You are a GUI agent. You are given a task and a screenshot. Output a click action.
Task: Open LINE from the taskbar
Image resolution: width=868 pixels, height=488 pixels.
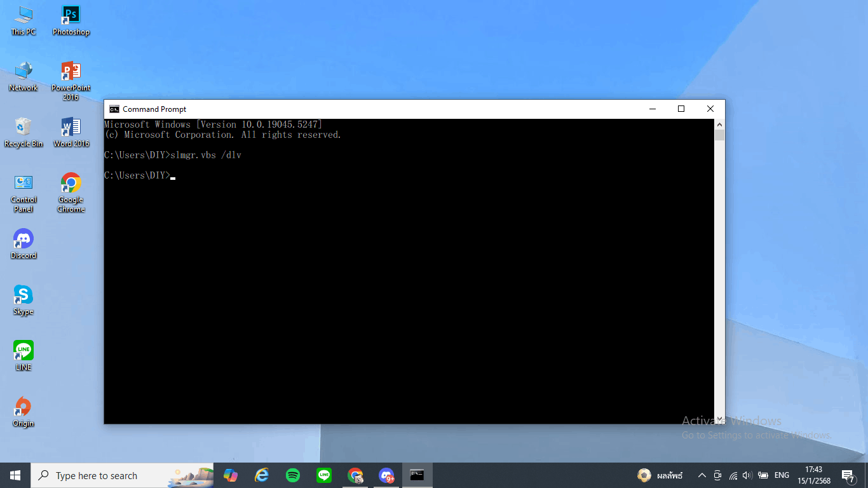[324, 475]
